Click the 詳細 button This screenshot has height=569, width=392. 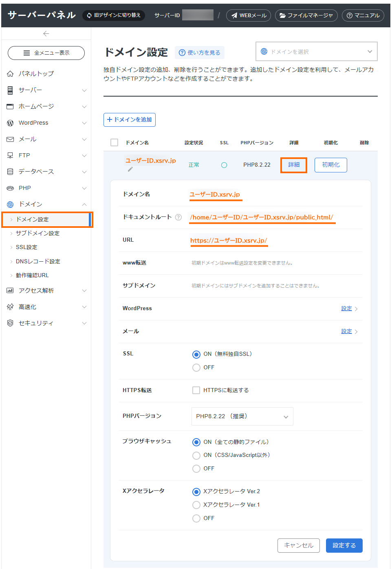click(x=294, y=165)
